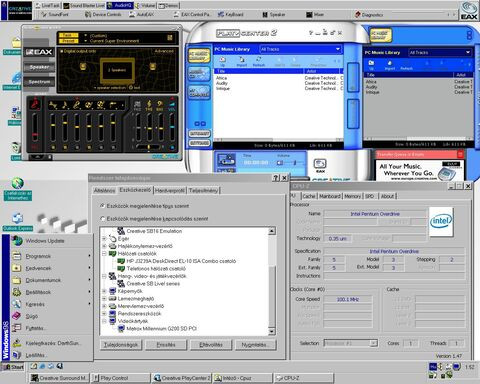Select the Intrigue track in PlayCenter list
This screenshot has height=384, width=480.
point(223,89)
